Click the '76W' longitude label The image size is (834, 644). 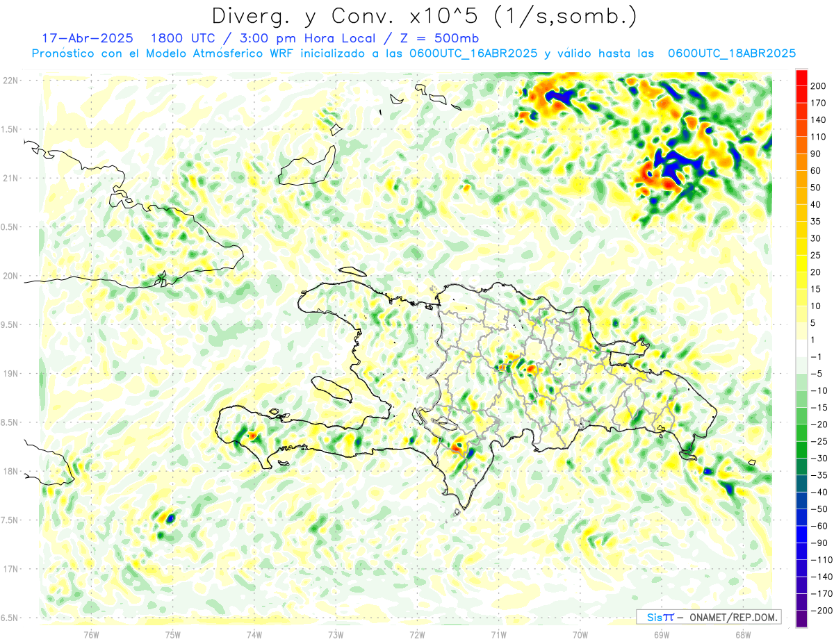tap(91, 634)
